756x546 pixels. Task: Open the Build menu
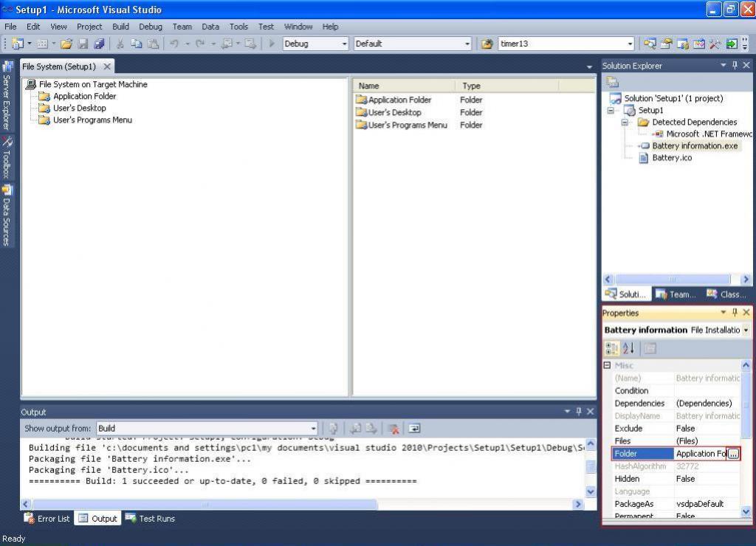coord(120,27)
